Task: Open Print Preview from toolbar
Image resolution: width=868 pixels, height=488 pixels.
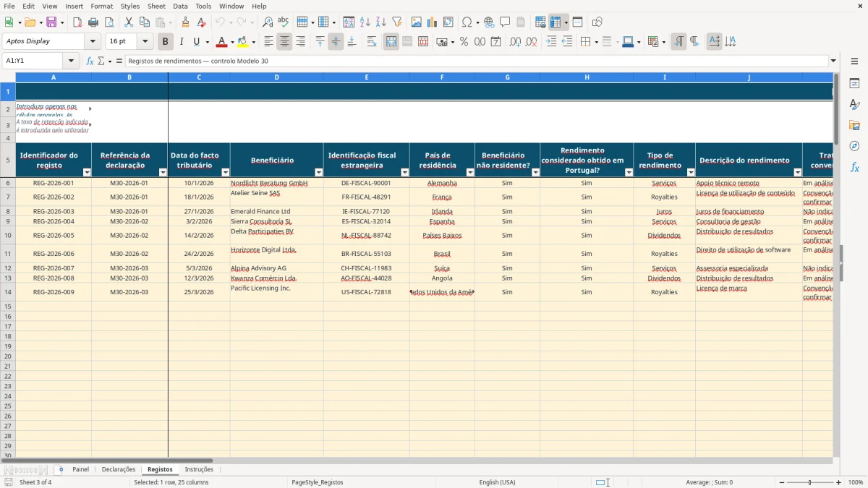Action: pos(109,22)
